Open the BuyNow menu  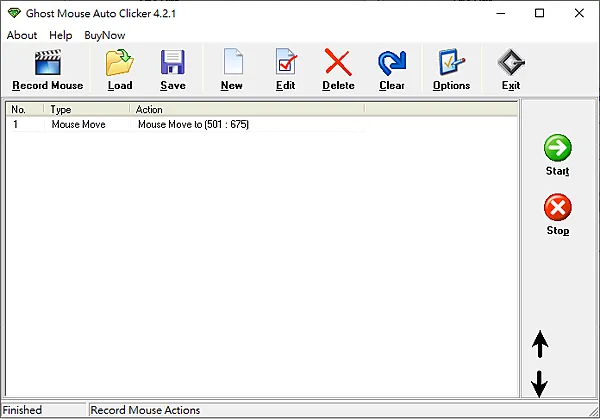[x=104, y=35]
